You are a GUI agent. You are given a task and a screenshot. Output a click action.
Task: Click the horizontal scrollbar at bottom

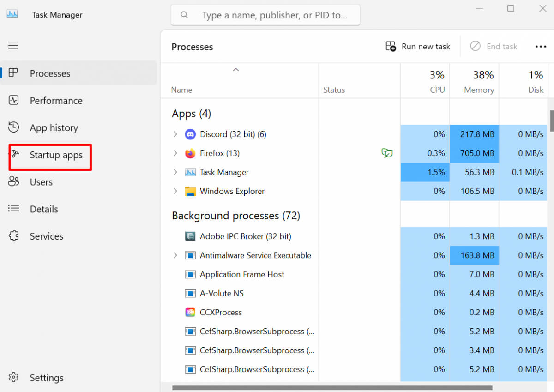coord(332,387)
